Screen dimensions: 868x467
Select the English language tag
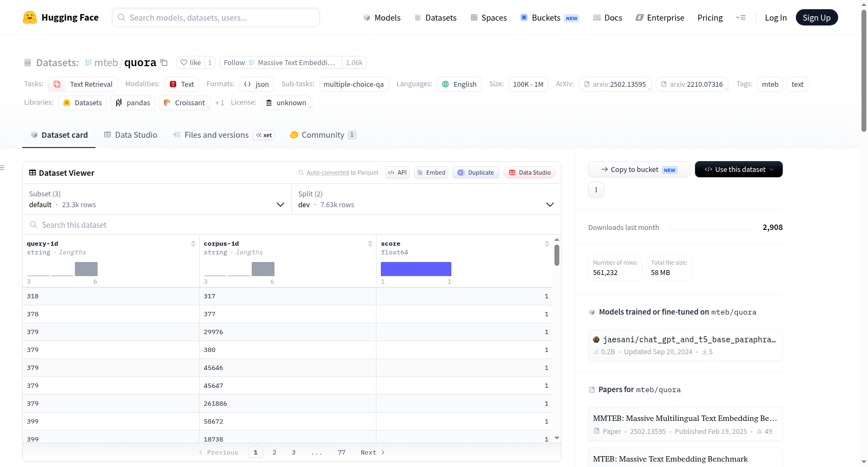pos(459,84)
